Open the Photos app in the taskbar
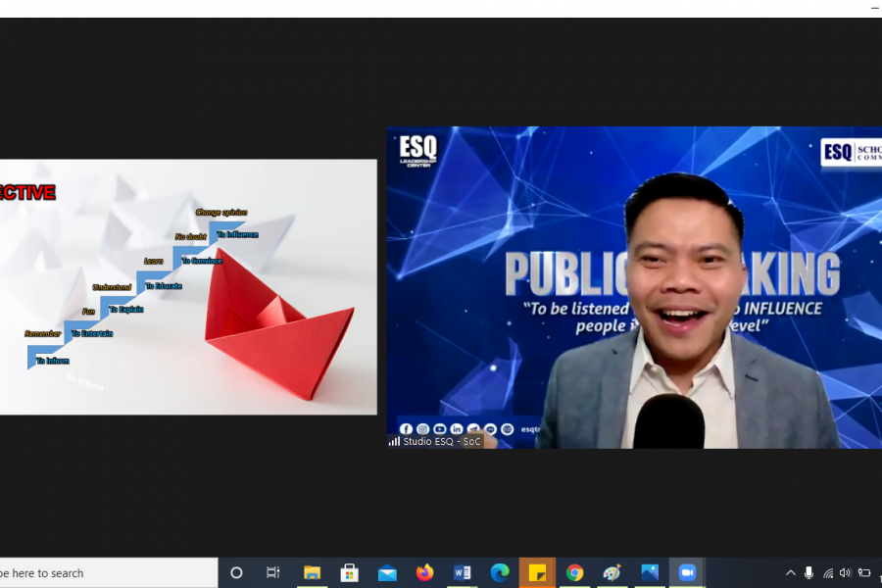882x588 pixels. coord(650,573)
